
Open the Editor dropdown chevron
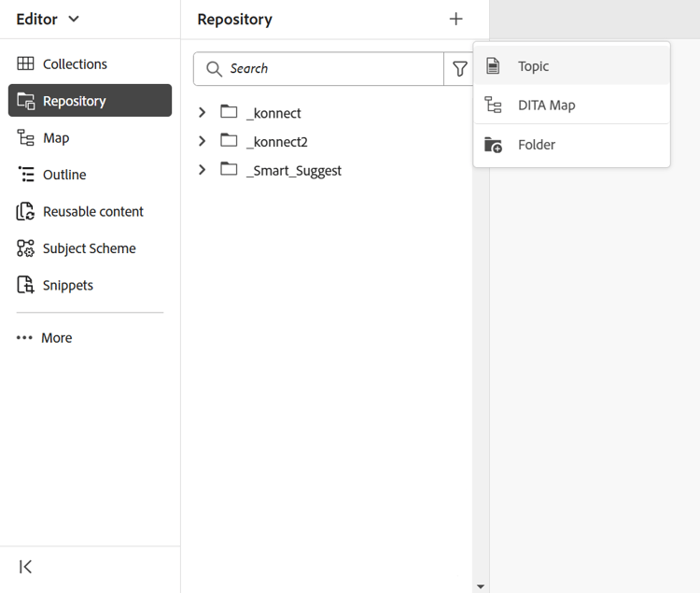pos(74,19)
